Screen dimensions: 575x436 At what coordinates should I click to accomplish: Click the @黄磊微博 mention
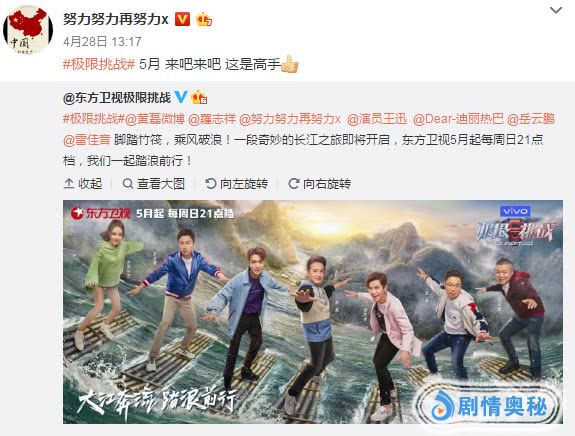click(155, 119)
